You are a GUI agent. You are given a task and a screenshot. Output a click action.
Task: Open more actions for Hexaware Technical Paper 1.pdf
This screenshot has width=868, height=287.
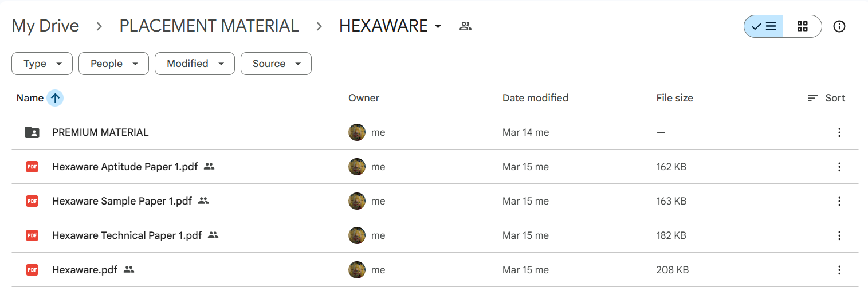tap(839, 235)
